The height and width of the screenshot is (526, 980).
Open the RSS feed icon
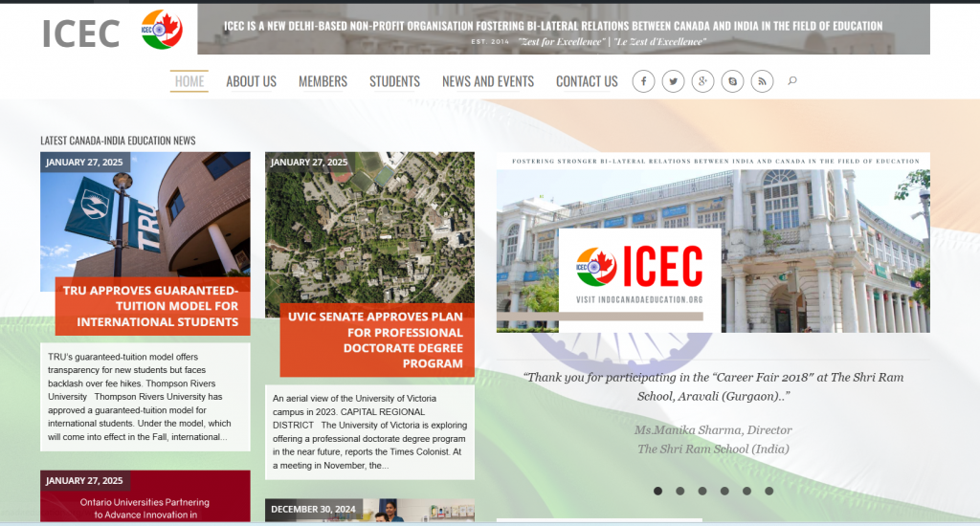tap(762, 81)
